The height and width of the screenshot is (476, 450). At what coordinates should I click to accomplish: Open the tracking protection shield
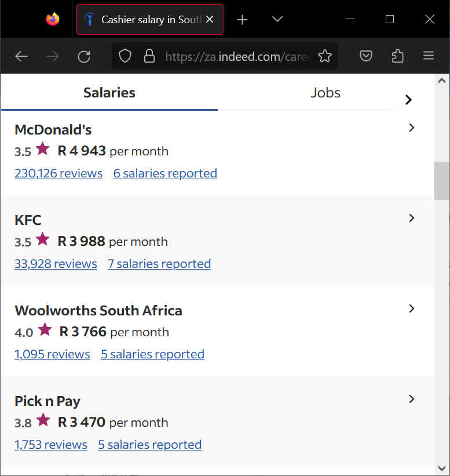pyautogui.click(x=125, y=56)
